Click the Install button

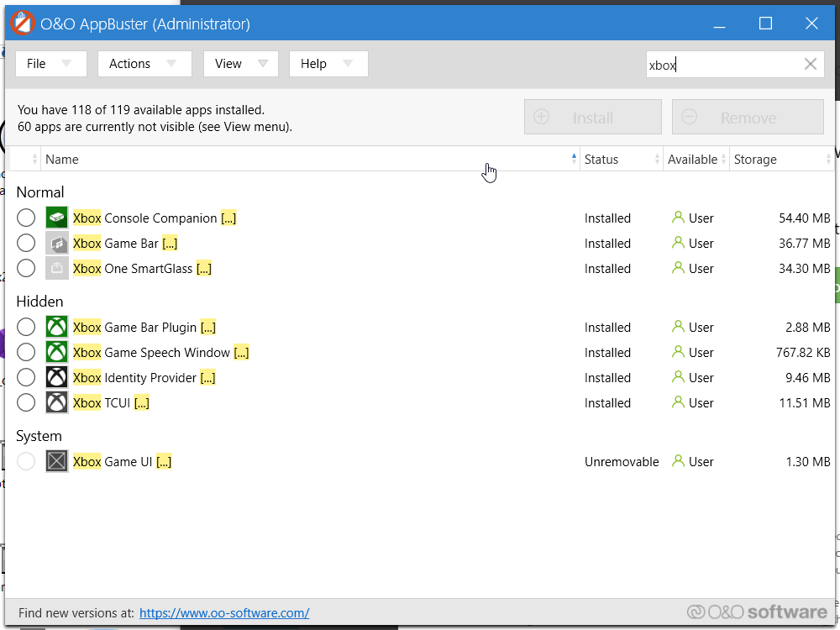pyautogui.click(x=592, y=117)
